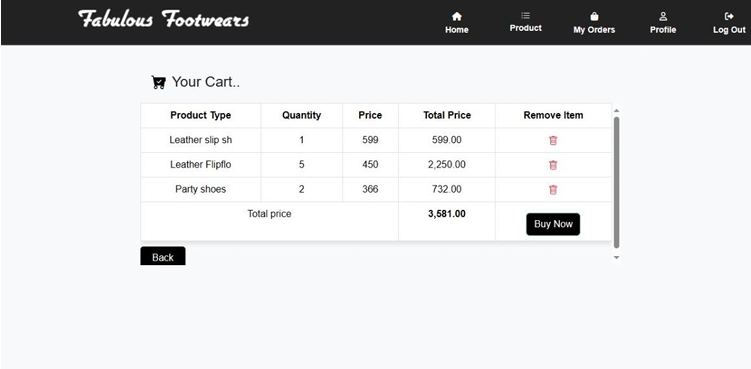Screen dimensions: 751x369
Task: Click the Remove Item column header
Action: click(x=553, y=115)
